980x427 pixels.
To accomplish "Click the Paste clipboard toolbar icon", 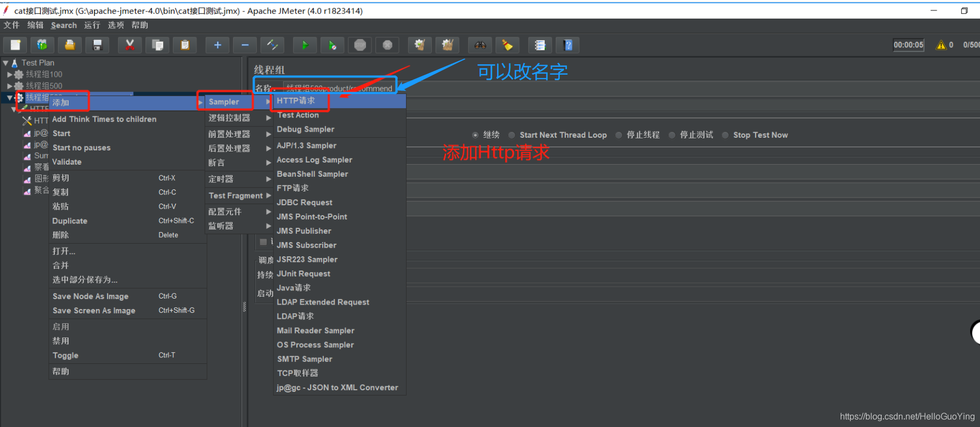I will coord(185,45).
